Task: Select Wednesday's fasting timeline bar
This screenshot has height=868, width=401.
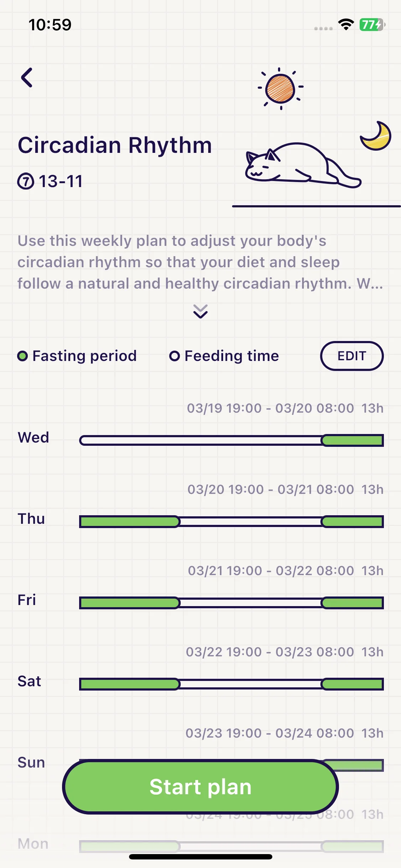Action: (231, 440)
